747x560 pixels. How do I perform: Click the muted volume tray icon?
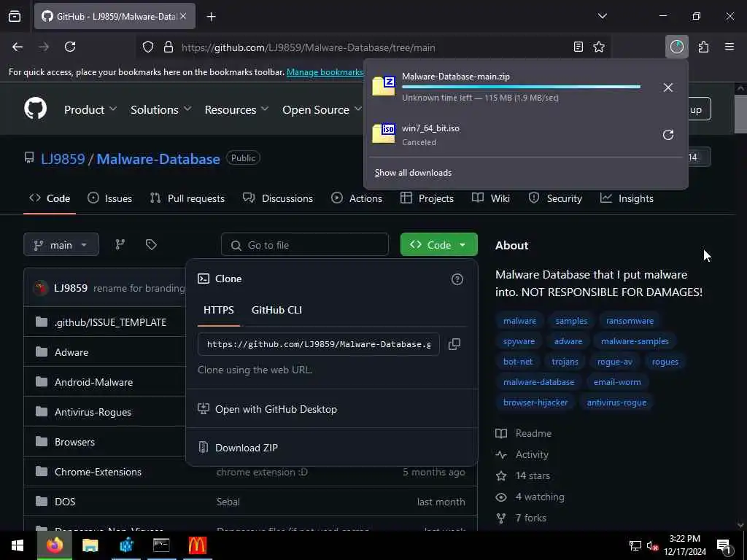click(x=652, y=545)
